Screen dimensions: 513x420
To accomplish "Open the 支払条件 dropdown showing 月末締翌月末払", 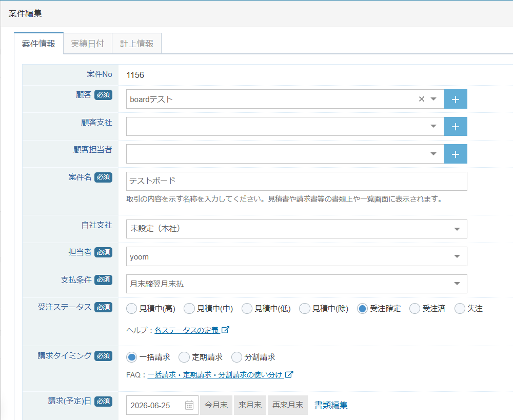I will (297, 284).
